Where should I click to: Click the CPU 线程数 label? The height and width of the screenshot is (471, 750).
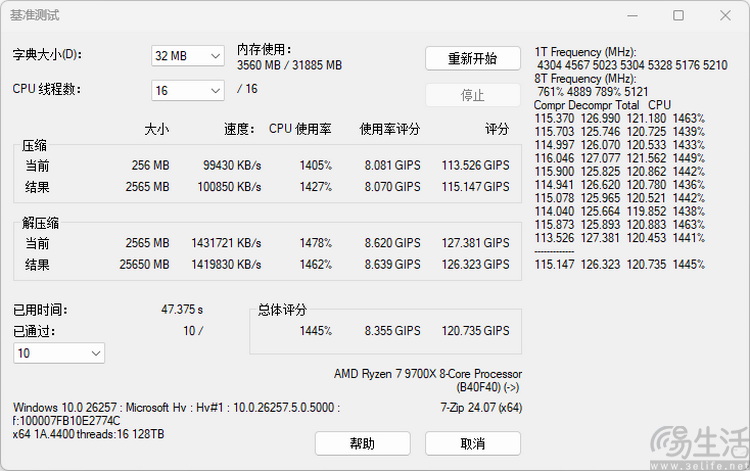pyautogui.click(x=46, y=89)
